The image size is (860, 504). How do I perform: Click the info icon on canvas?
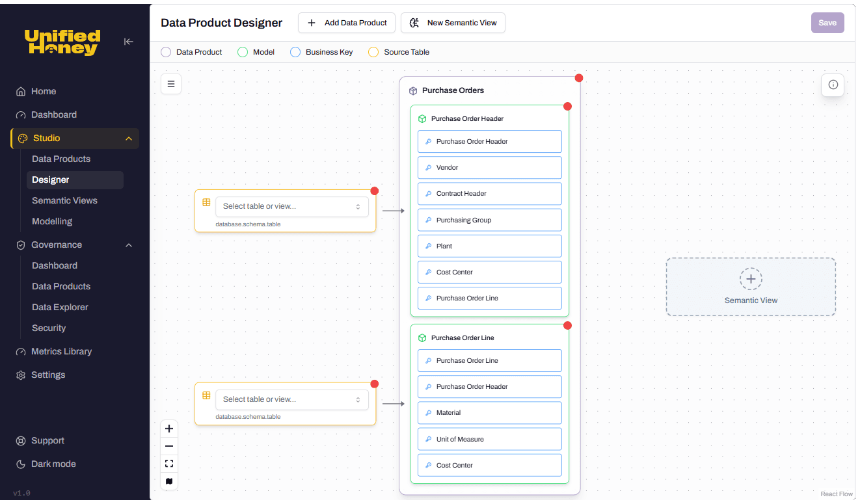pos(833,85)
